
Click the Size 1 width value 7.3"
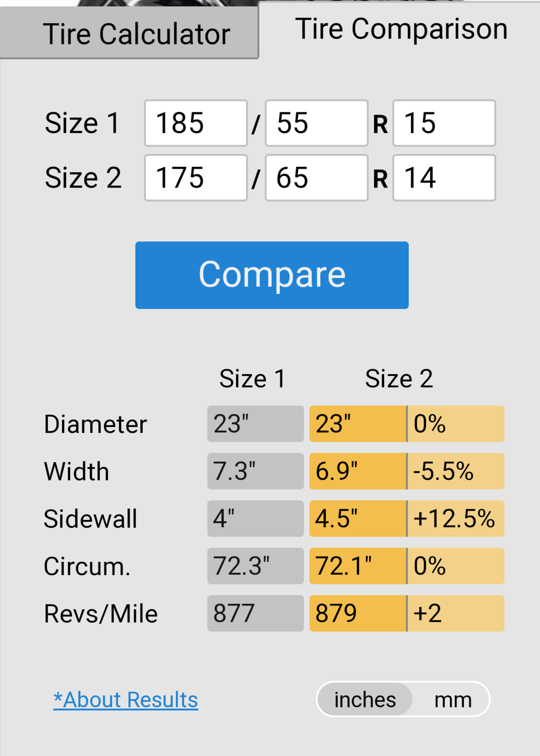(x=255, y=471)
